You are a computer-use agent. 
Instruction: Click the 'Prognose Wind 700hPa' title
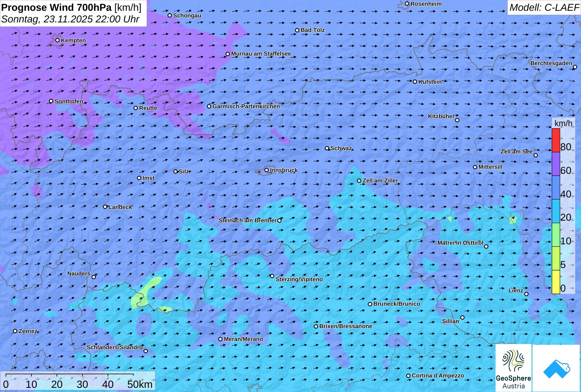click(56, 7)
